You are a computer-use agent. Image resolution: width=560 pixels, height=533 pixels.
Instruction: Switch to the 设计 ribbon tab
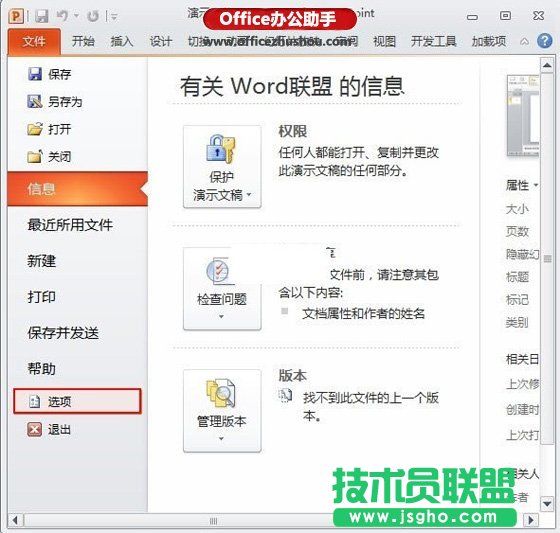161,41
